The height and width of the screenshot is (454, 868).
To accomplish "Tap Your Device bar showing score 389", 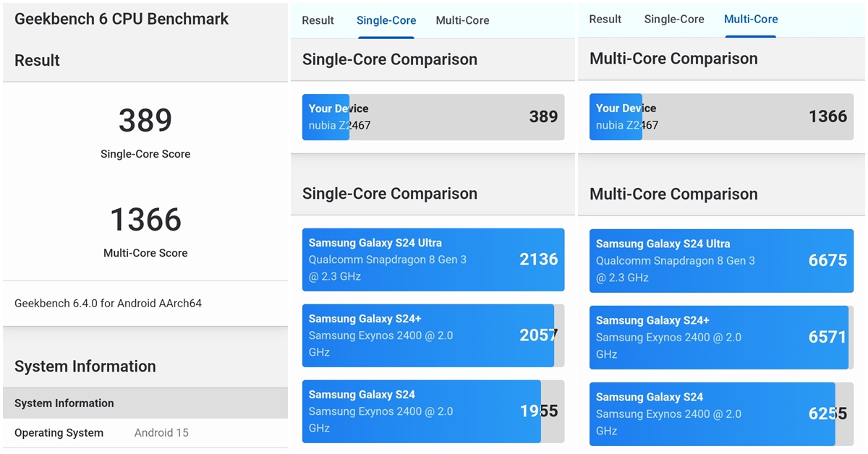I will pyautogui.click(x=433, y=117).
